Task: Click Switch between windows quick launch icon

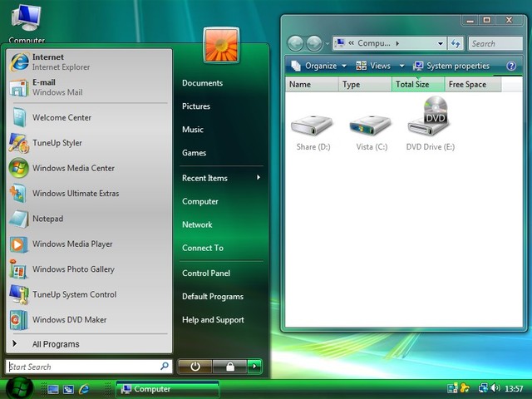Action: click(x=68, y=389)
